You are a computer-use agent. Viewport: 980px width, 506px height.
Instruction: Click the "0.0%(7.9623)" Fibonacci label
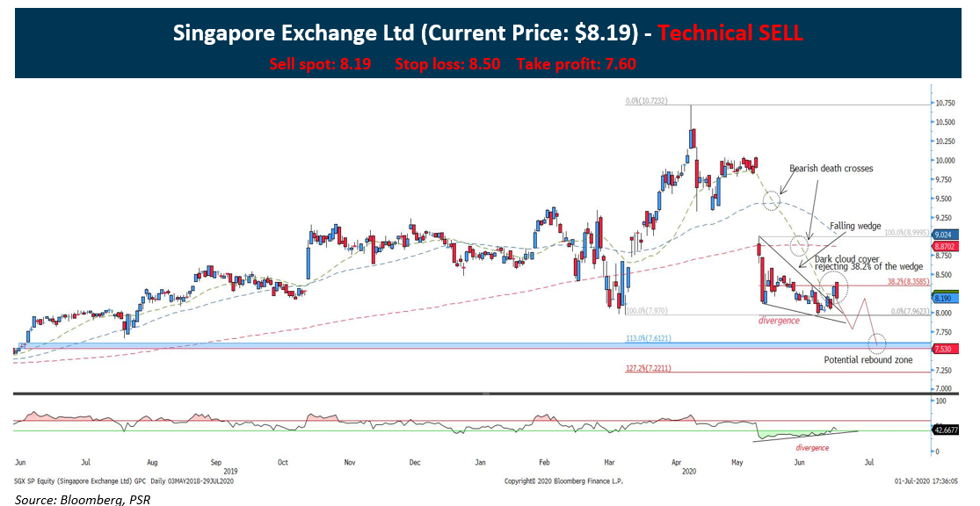click(908, 310)
